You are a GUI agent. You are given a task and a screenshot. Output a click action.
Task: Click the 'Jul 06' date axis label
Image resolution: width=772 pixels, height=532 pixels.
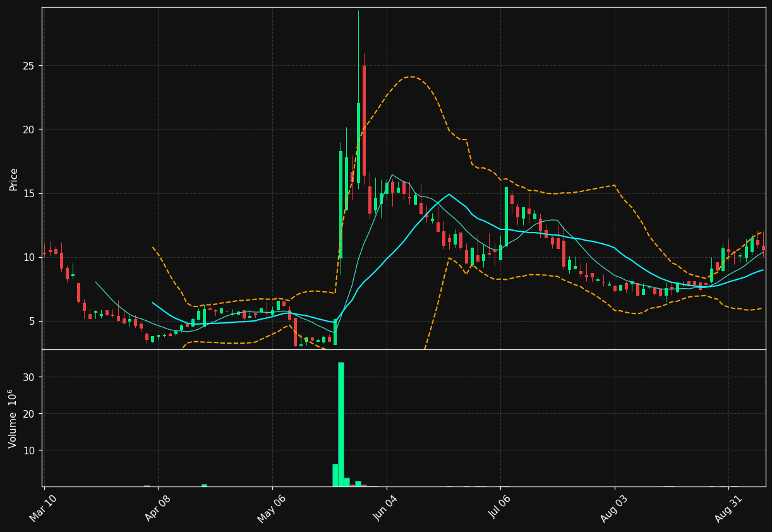point(500,509)
